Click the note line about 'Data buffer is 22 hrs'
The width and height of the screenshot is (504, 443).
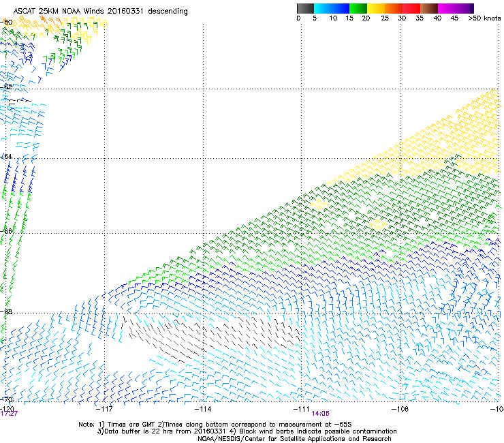pos(247,431)
